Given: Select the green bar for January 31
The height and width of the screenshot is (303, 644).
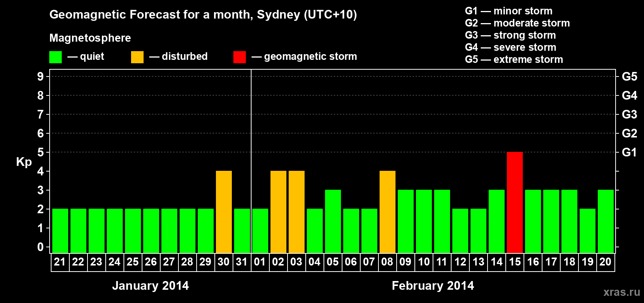Looking at the screenshot, I should pyautogui.click(x=242, y=231).
